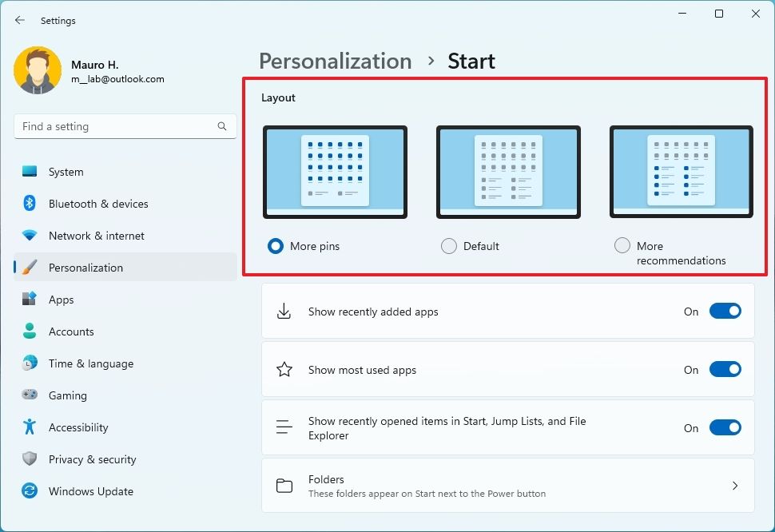Image resolution: width=775 pixels, height=532 pixels.
Task: Click the System monitor icon in sidebar
Action: pos(30,172)
